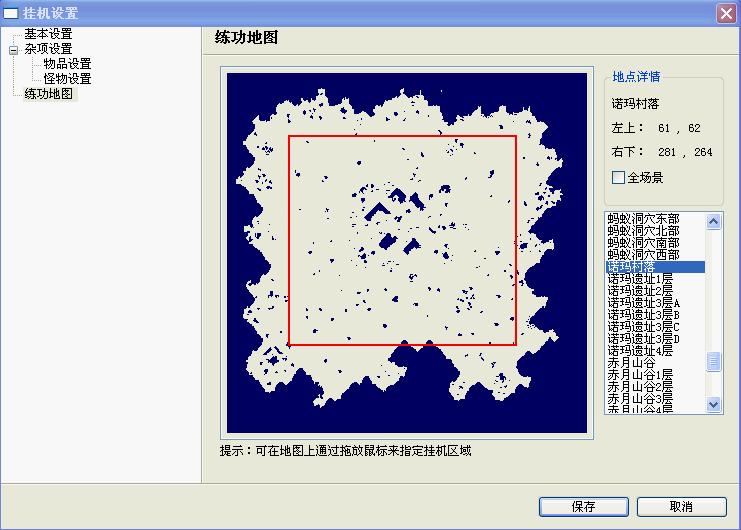Click 取消 to cancel changes
Image resolution: width=741 pixels, height=530 pixels.
pyautogui.click(x=681, y=507)
